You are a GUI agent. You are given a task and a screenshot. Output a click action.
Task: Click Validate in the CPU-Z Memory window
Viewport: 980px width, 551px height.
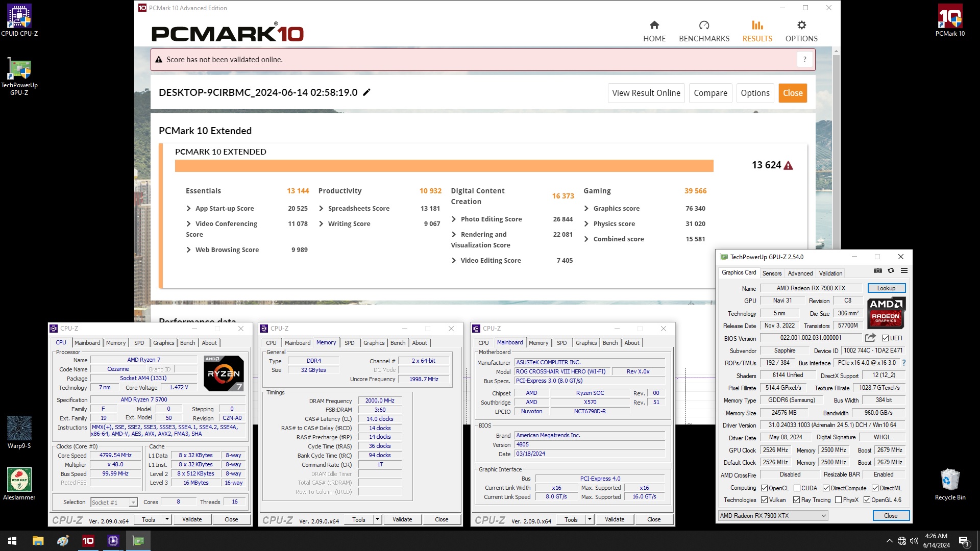(402, 519)
